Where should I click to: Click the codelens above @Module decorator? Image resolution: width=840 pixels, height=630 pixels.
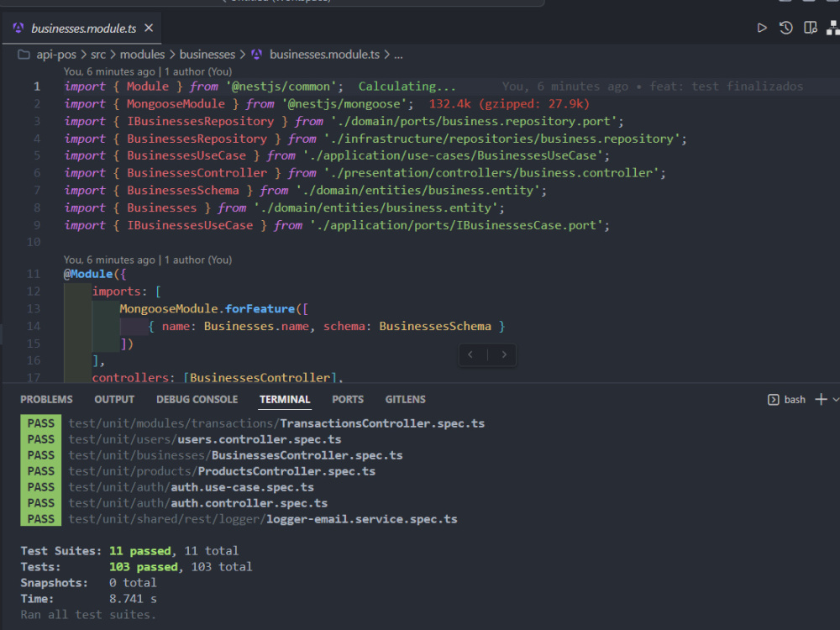148,260
